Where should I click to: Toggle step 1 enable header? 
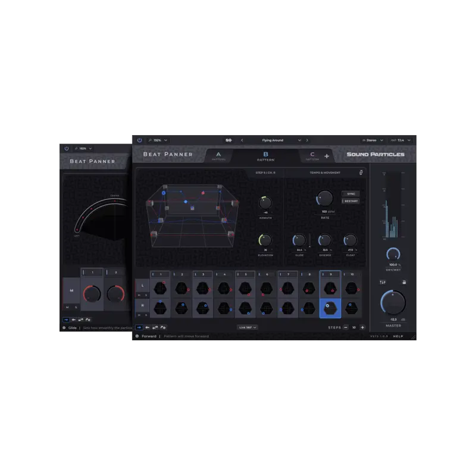coord(160,274)
